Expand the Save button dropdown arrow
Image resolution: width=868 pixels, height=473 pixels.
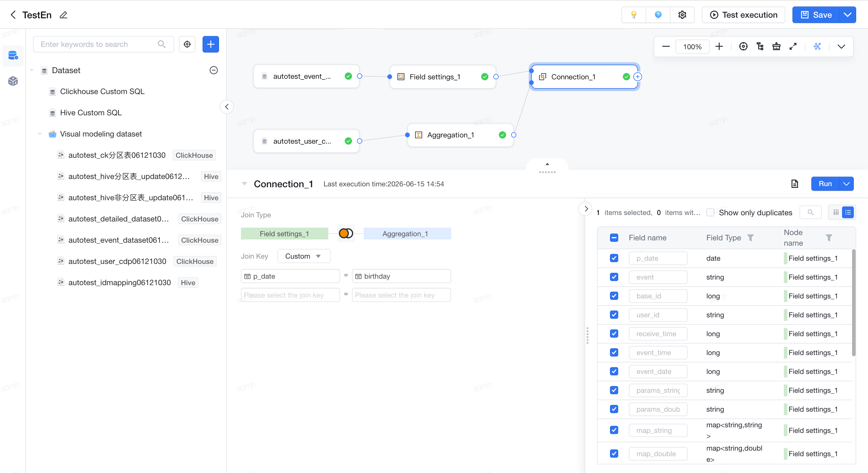pyautogui.click(x=847, y=15)
